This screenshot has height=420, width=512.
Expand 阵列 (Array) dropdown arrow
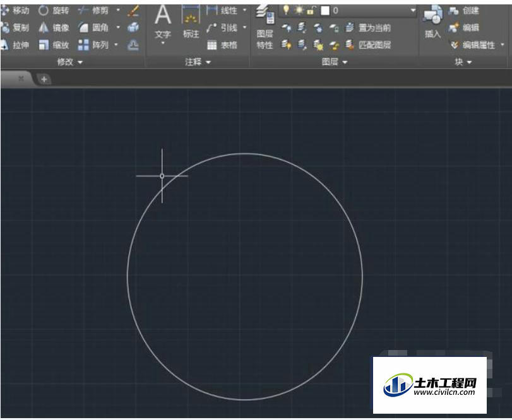(x=116, y=44)
